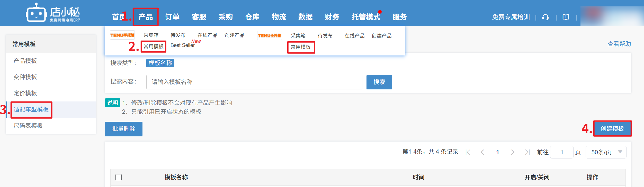This screenshot has height=187, width=644.
Task: Open the customer service headset icon
Action: (x=545, y=17)
